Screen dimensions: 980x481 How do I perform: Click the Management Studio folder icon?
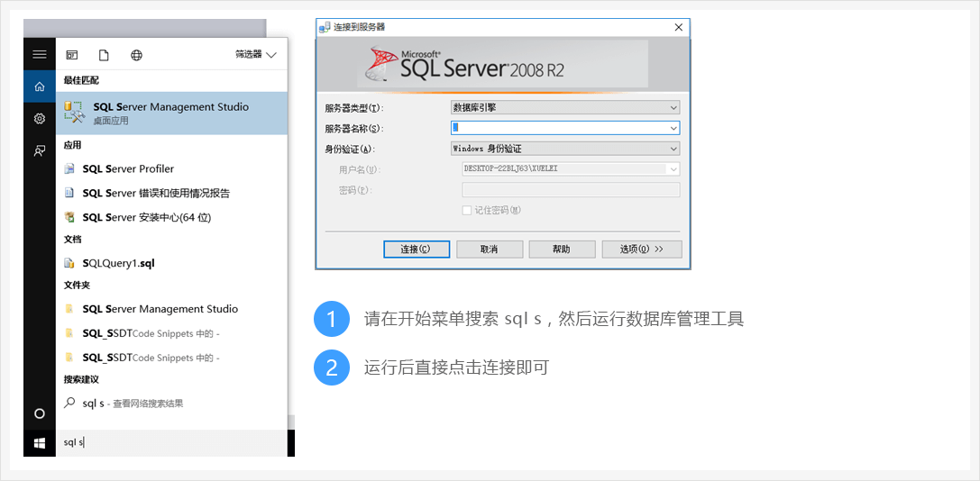coord(70,309)
